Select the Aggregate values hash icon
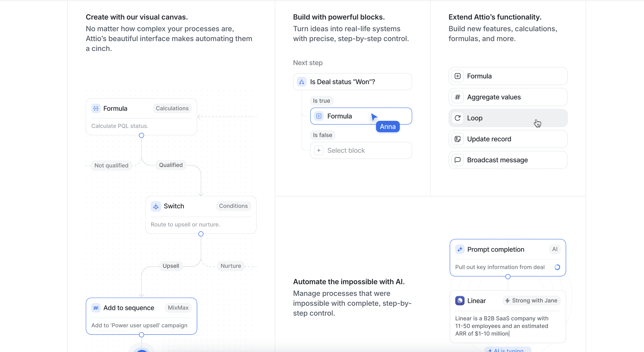The image size is (644, 352). [x=458, y=97]
